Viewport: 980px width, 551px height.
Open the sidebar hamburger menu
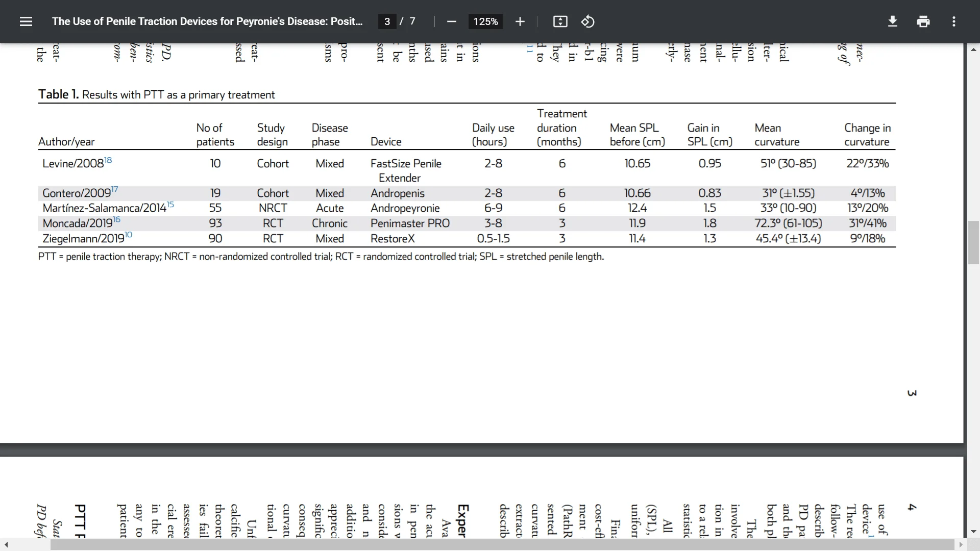[26, 21]
